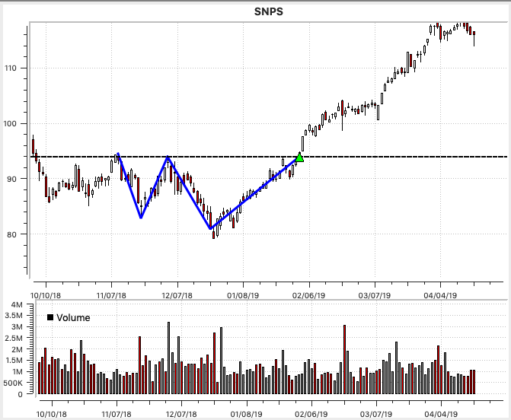Image resolution: width=511 pixels, height=420 pixels.
Task: Click the 10/10/18 date on price chart axis
Action: 46,296
